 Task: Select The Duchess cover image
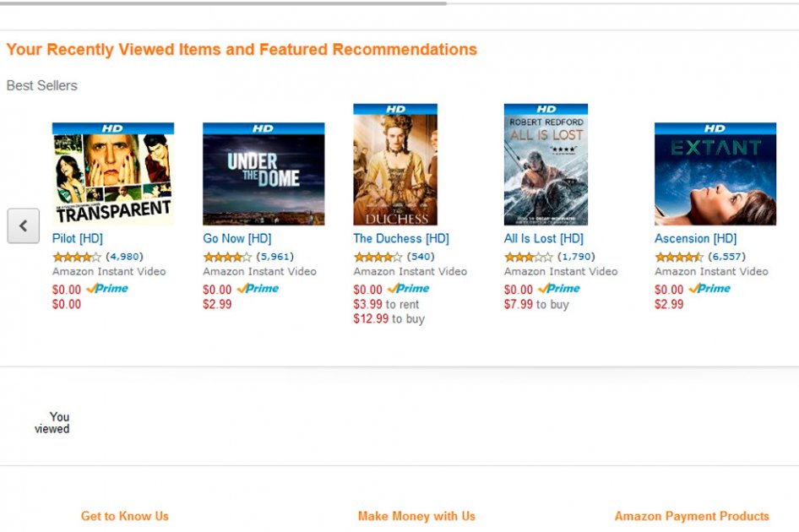pos(395,165)
